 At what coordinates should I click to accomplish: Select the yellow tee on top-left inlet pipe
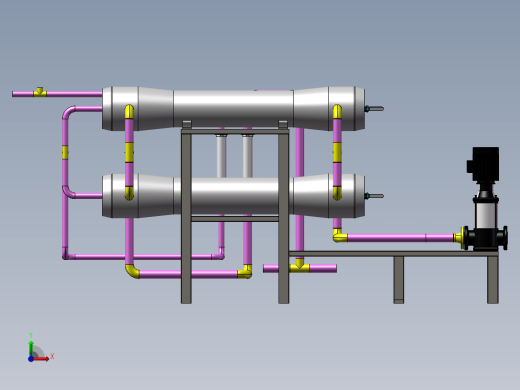click(x=40, y=92)
